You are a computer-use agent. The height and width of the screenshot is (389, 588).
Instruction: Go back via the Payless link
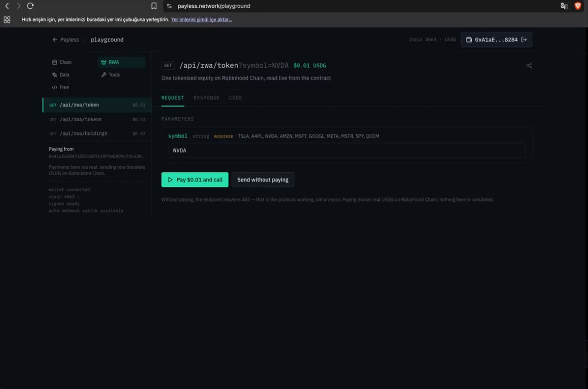pos(66,40)
